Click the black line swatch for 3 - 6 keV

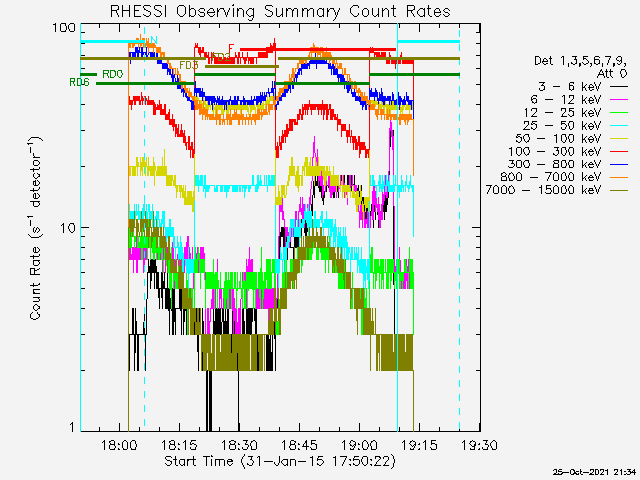point(619,87)
